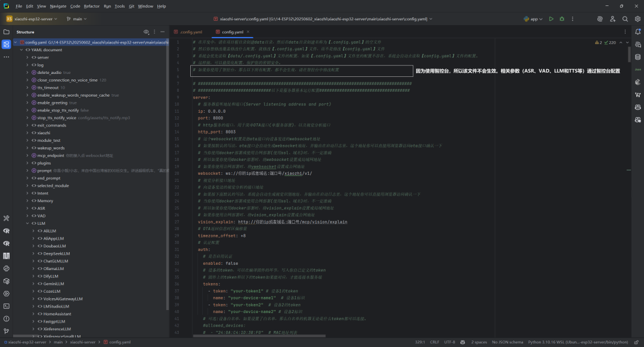Open project switcher xiaozhi-esp32-server dropdown
The width and height of the screenshot is (644, 347).
[x=32, y=19]
